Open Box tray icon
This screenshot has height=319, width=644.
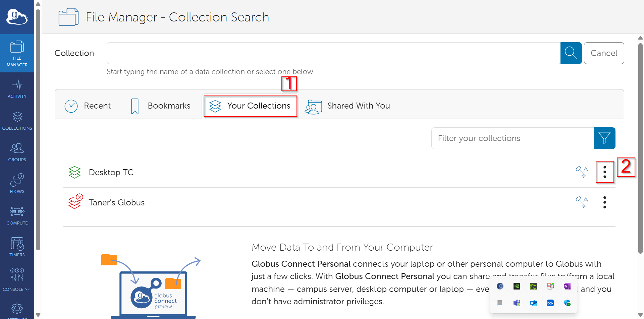point(550,303)
